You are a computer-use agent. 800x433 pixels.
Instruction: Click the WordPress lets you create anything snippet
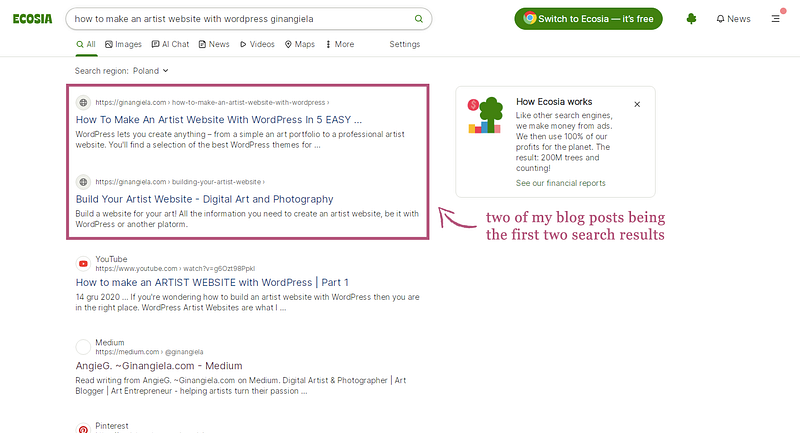[x=240, y=139]
